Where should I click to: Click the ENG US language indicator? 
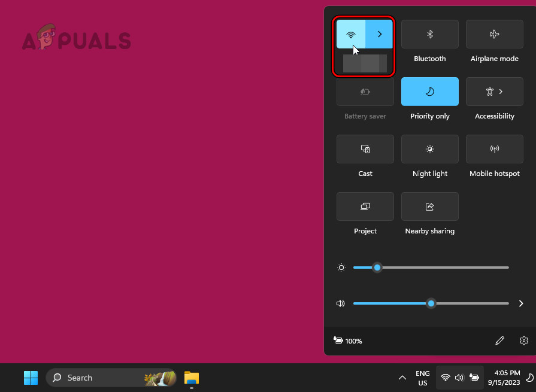coord(422,378)
